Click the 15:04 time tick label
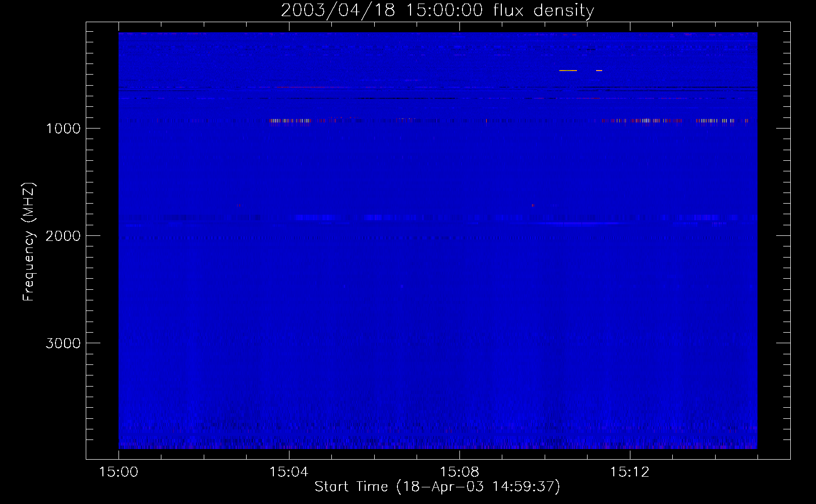Screen dimensions: 816x504 (288, 472)
